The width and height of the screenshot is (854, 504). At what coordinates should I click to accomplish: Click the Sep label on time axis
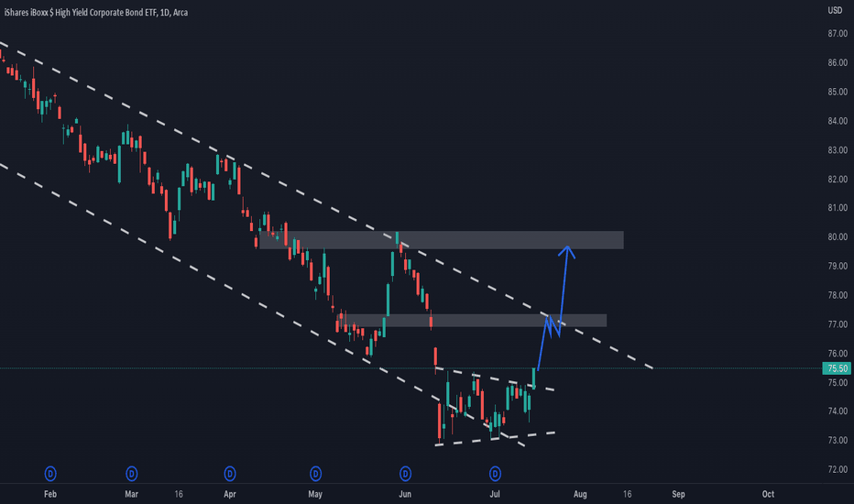click(678, 494)
